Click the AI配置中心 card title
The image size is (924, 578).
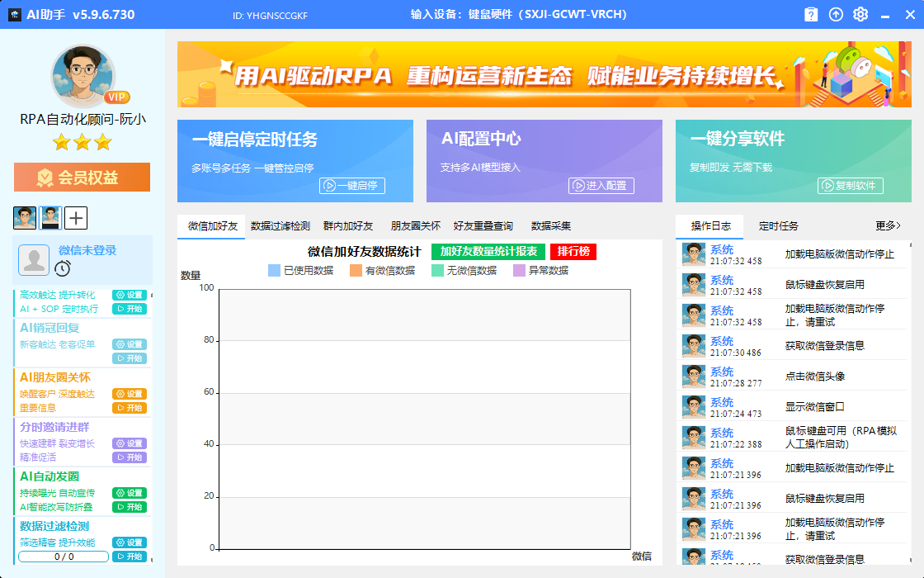click(x=481, y=139)
